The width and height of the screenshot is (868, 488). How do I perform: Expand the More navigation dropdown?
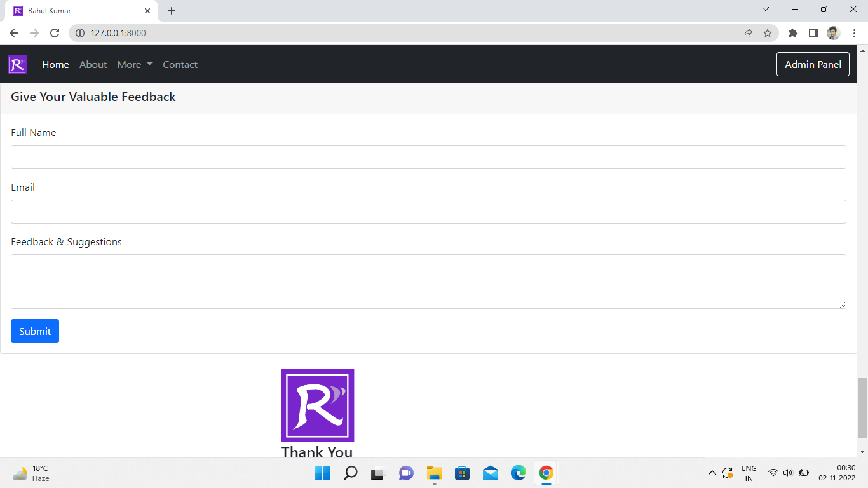(x=134, y=64)
